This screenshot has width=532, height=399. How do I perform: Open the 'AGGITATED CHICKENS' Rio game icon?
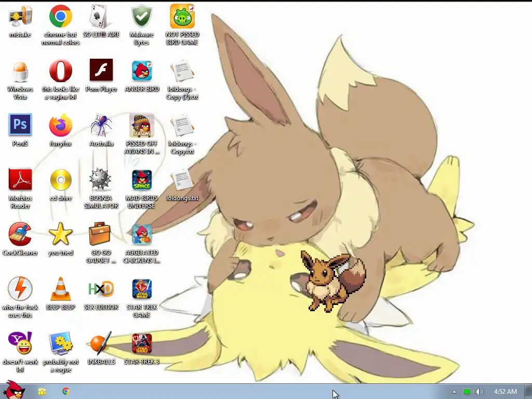tap(142, 234)
